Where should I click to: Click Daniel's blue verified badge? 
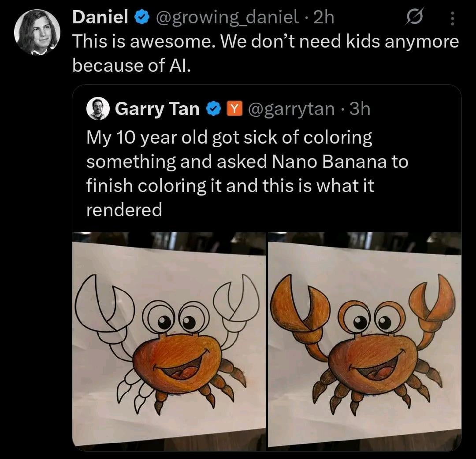pos(141,18)
